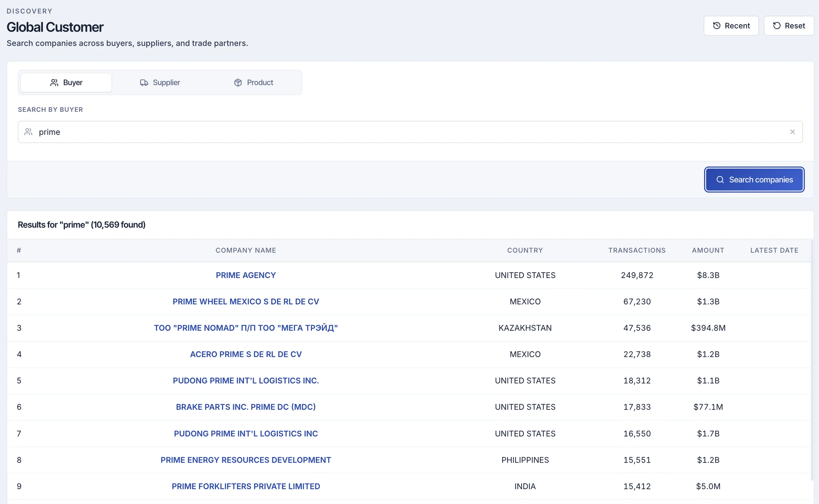Open ACERO PRIME S DE RL DE CV
819x504 pixels.
(246, 355)
